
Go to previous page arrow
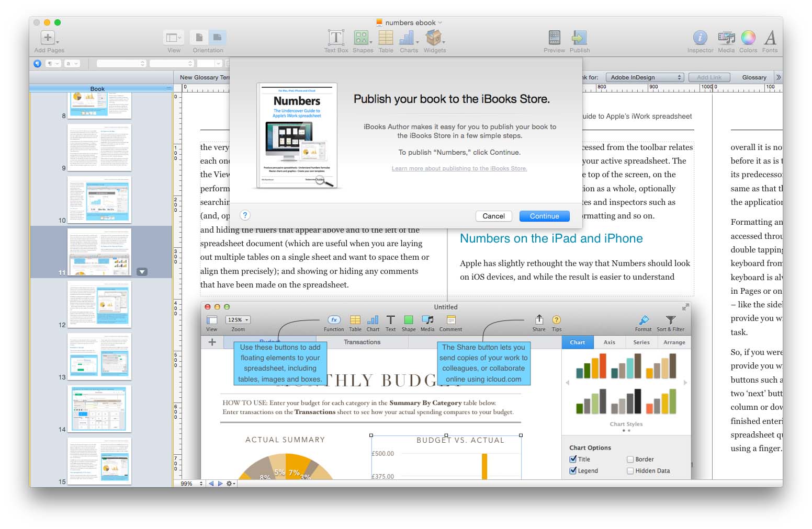point(211,484)
